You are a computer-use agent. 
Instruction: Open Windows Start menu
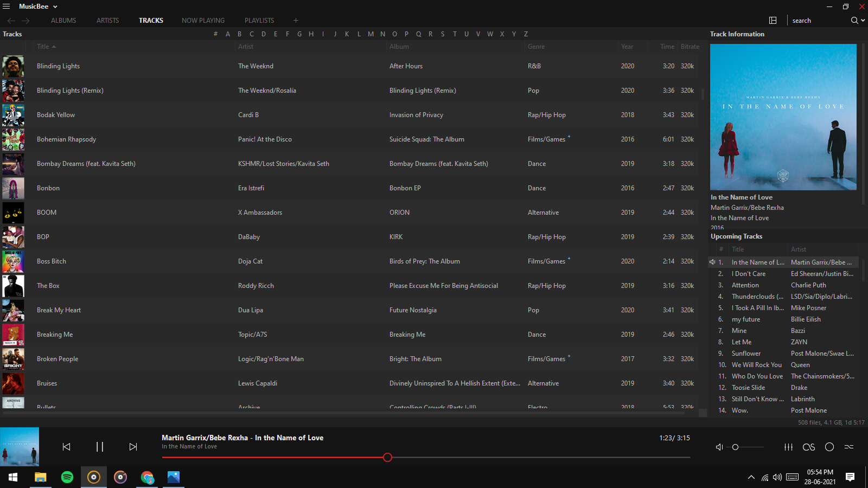(x=13, y=477)
